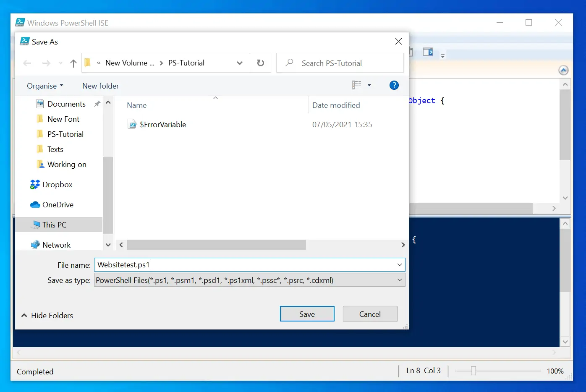The image size is (586, 392).
Task: Sort files by the Name column header
Action: tap(136, 105)
